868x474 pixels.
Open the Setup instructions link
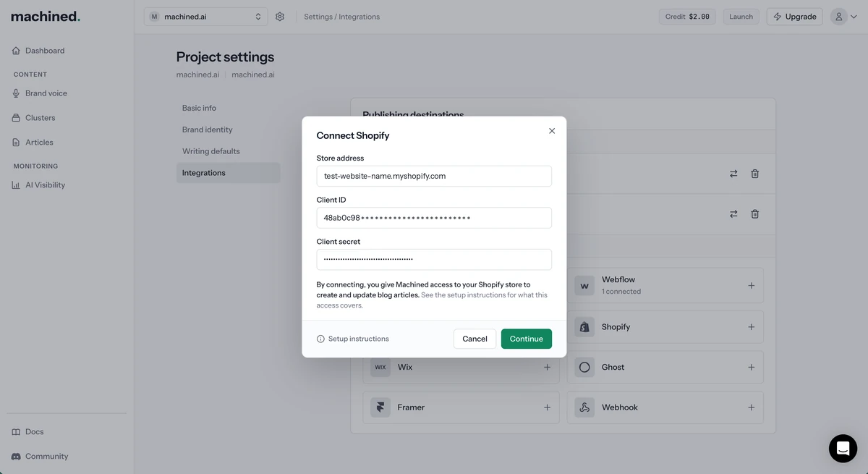click(358, 339)
